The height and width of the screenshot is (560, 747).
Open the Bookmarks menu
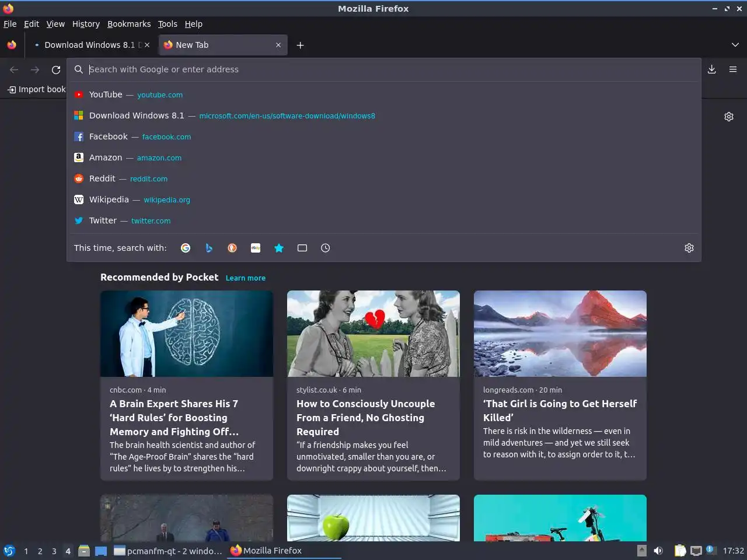tap(129, 24)
